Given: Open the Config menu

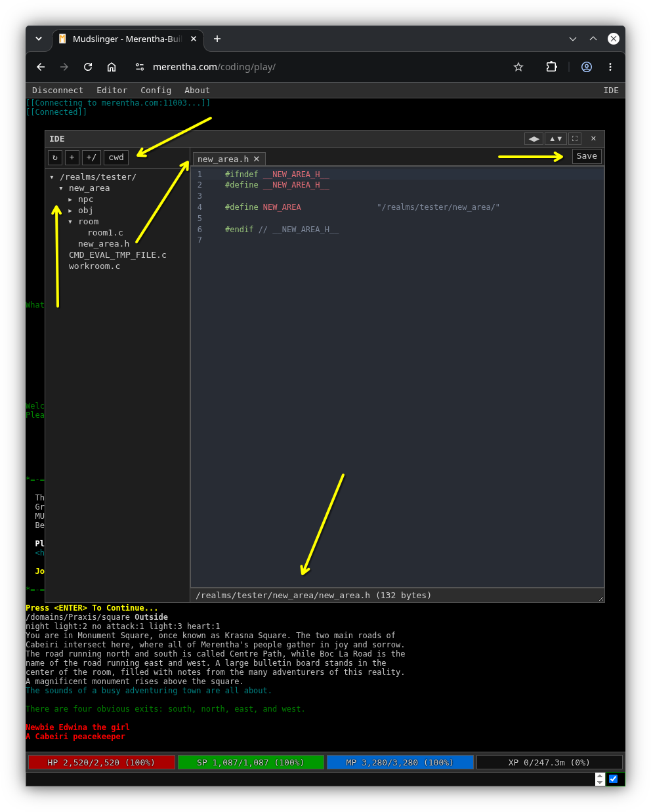Looking at the screenshot, I should click(156, 91).
